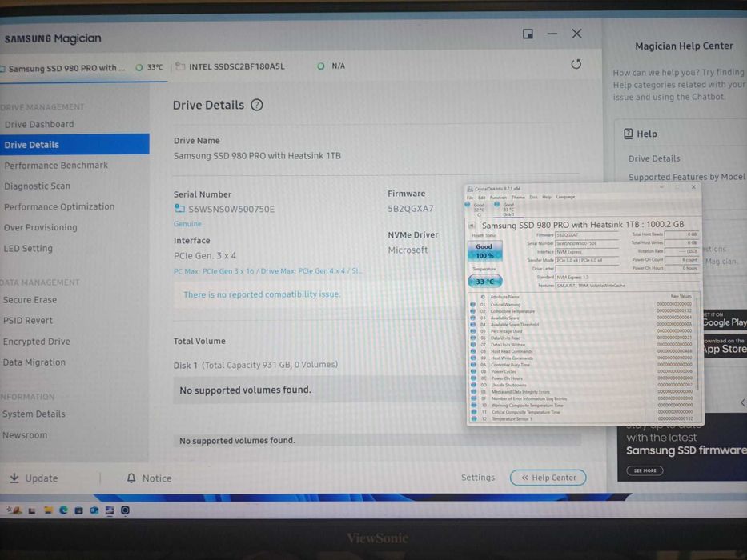Image resolution: width=747 pixels, height=560 pixels.
Task: Click the Google Play badge
Action: point(725,319)
